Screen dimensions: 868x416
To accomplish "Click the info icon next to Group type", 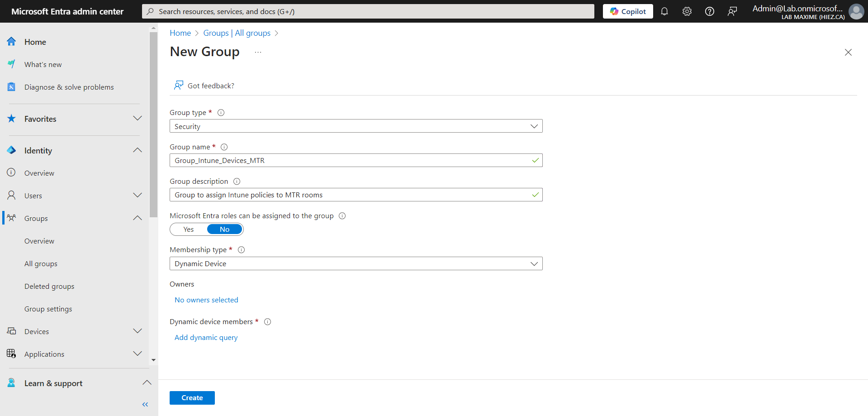I will pos(221,113).
